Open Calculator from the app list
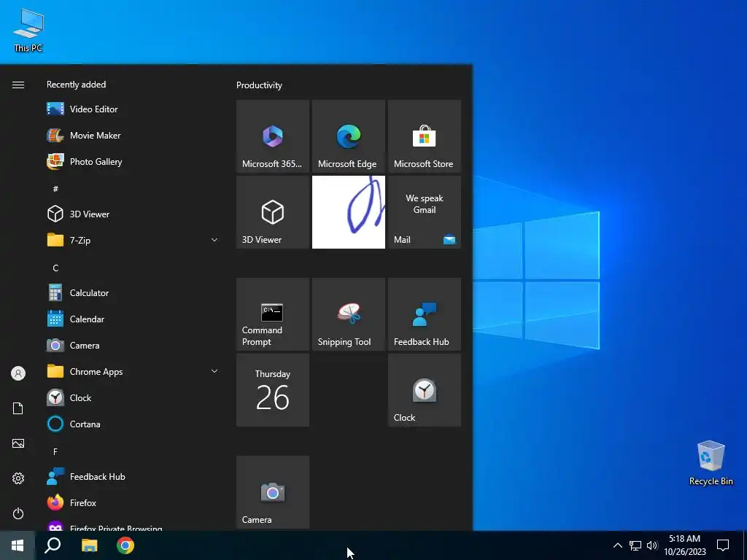 (133, 293)
